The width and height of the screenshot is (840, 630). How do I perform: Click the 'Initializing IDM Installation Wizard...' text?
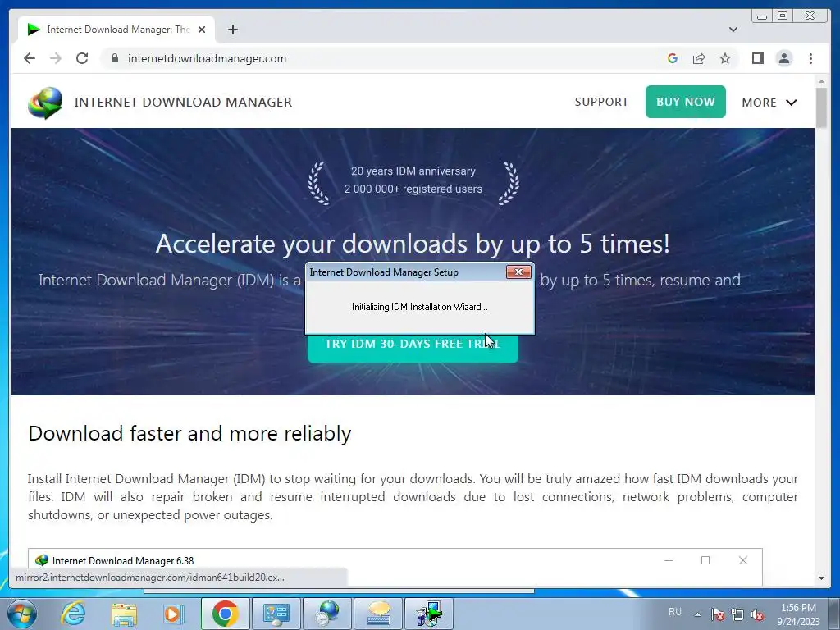click(419, 307)
